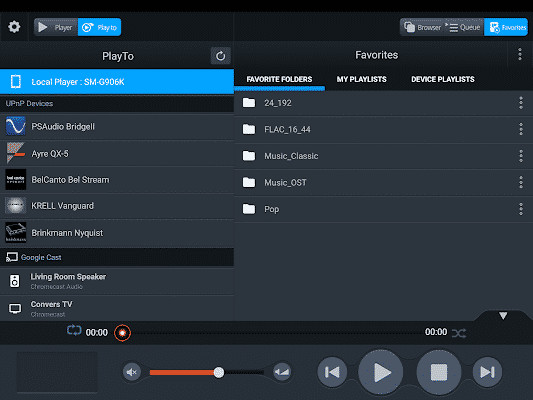Click the icon right of the volume slider
Image resolution: width=533 pixels, height=400 pixels.
282,372
